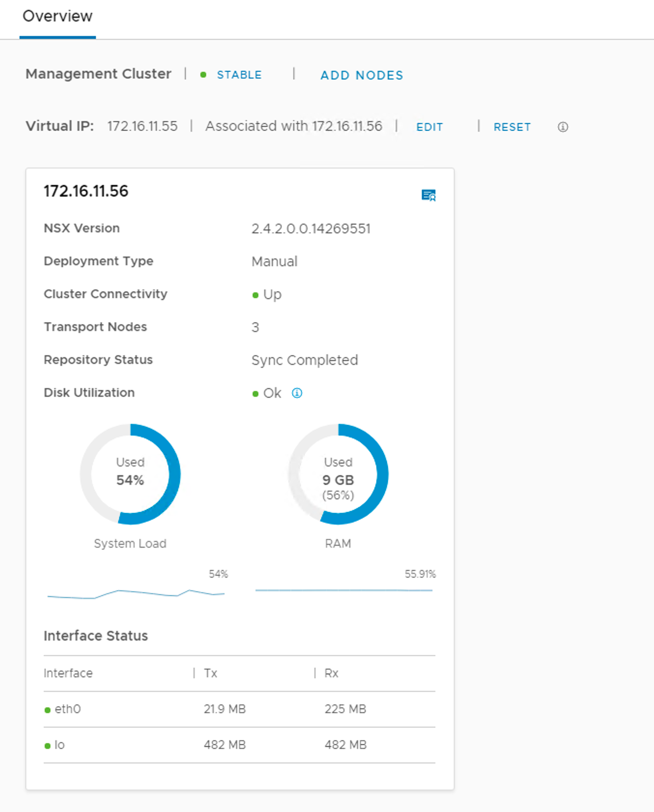This screenshot has width=654, height=812.
Task: Click the Cluster Connectivity Up indicator dot
Action: [x=255, y=295]
